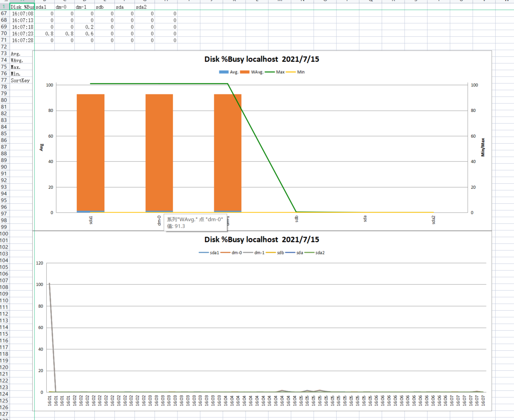This screenshot has width=514, height=420.
Task: Click the orange dm-1 bar in the top chart
Action: coord(228,152)
